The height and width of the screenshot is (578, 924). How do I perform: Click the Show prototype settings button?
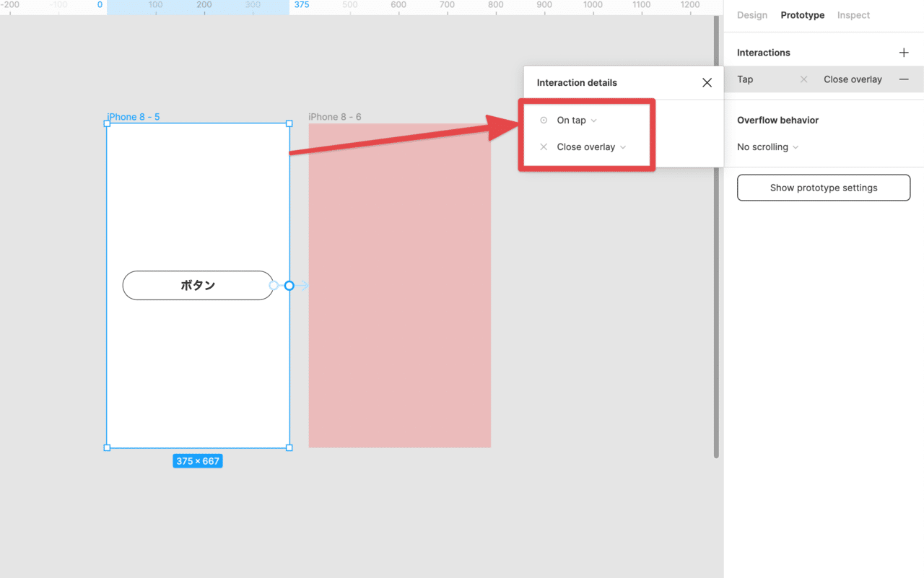pyautogui.click(x=823, y=188)
